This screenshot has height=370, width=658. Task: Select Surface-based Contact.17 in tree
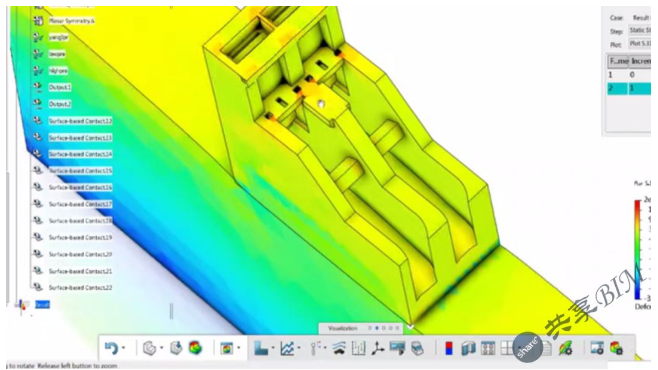[x=80, y=204]
